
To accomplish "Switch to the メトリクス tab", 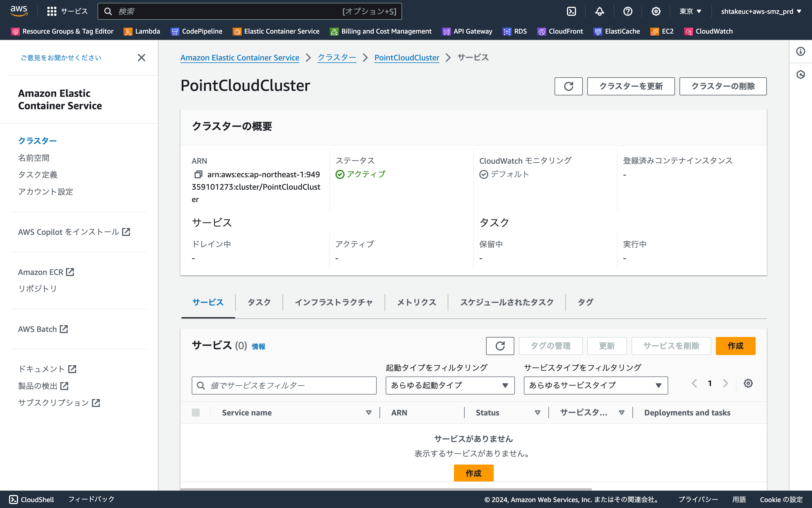I will pos(416,302).
